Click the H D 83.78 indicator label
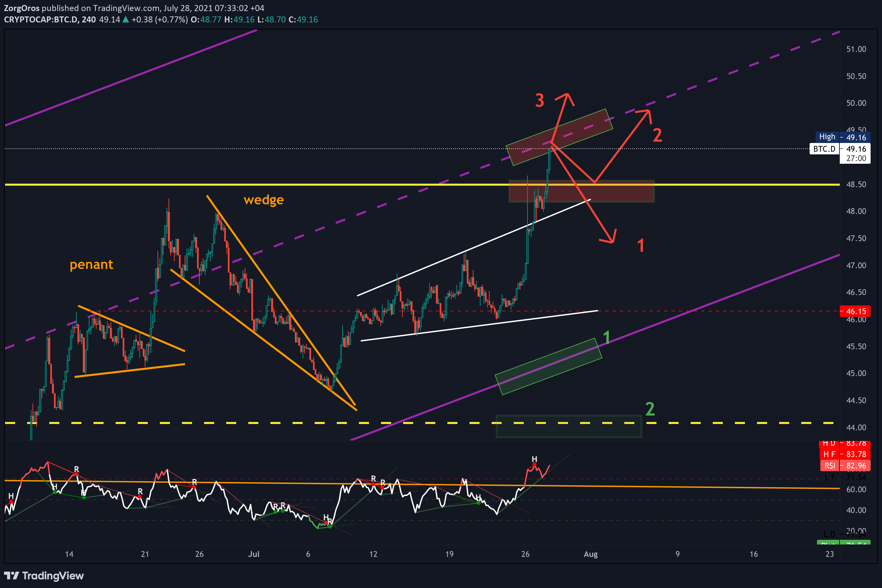This screenshot has height=588, width=882. (x=844, y=444)
